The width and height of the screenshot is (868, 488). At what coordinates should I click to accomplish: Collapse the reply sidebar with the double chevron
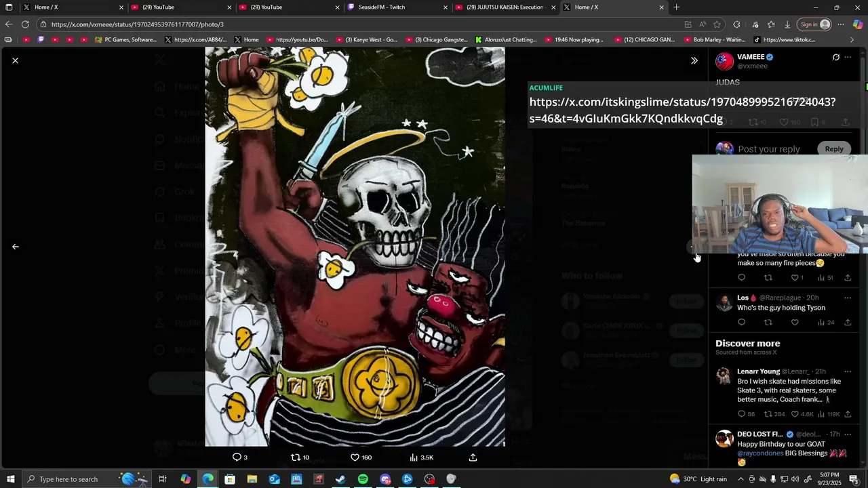tap(694, 60)
